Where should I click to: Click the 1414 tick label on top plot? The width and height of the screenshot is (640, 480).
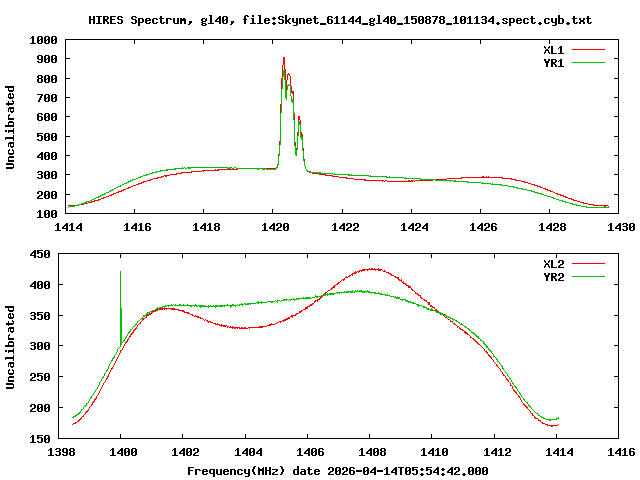pos(68,227)
